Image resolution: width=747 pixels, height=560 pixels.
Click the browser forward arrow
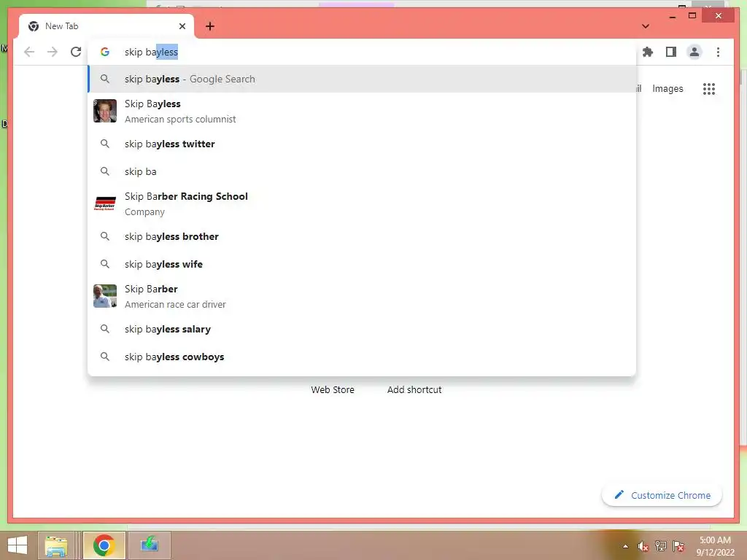pyautogui.click(x=53, y=52)
